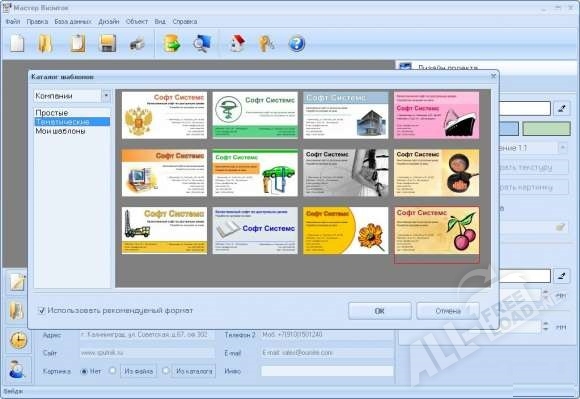The image size is (580, 399).
Task: Select the 'Из файла' radio button
Action: click(112, 371)
